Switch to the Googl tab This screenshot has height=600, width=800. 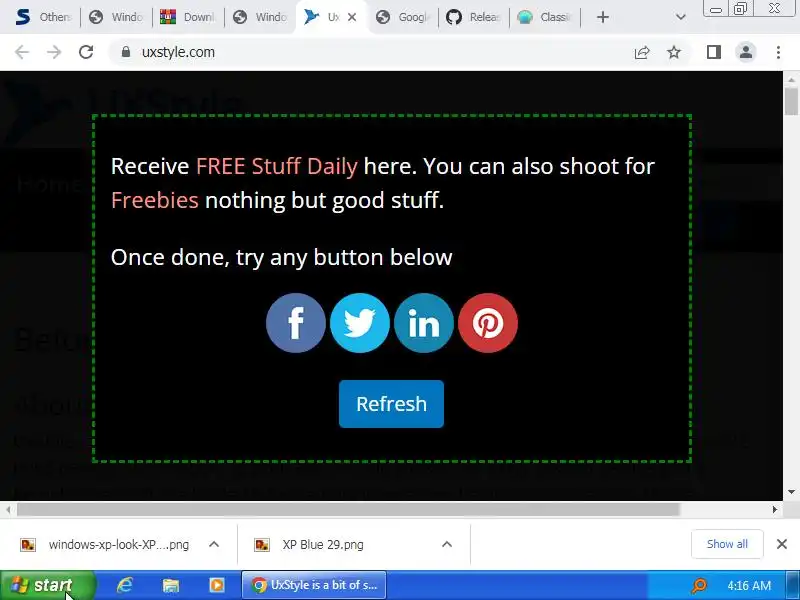pyautogui.click(x=402, y=17)
